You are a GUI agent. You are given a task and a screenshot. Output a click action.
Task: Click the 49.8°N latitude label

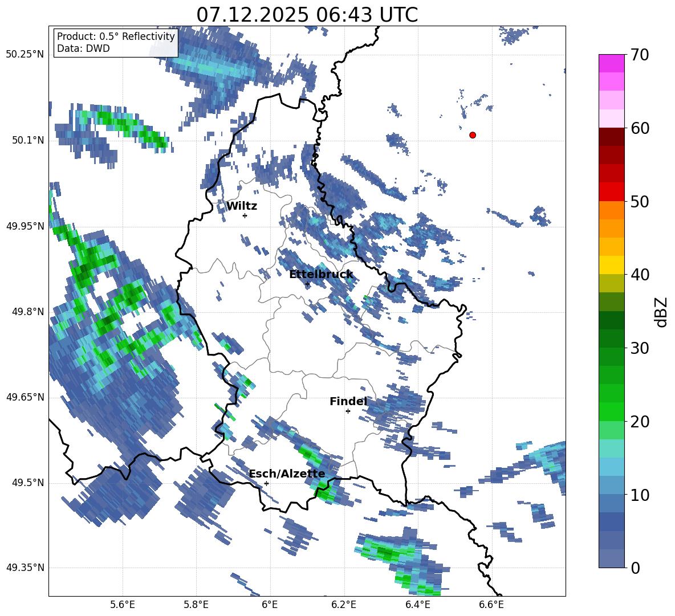[x=27, y=312]
